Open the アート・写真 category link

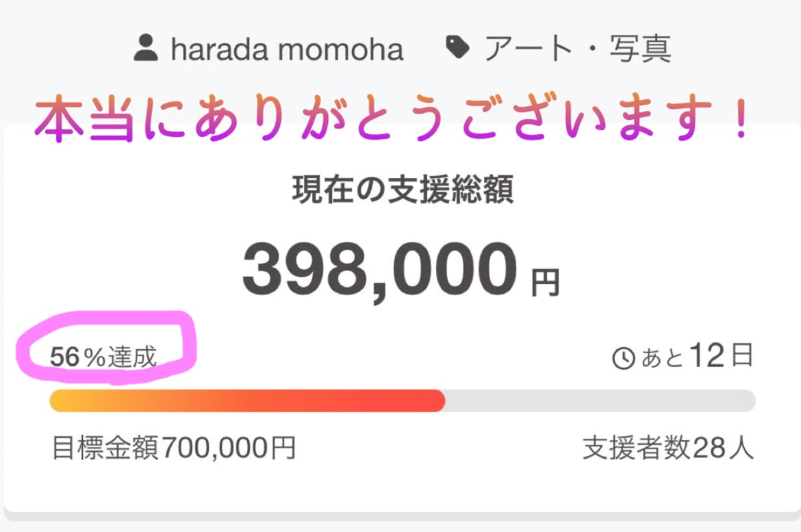pos(576,49)
